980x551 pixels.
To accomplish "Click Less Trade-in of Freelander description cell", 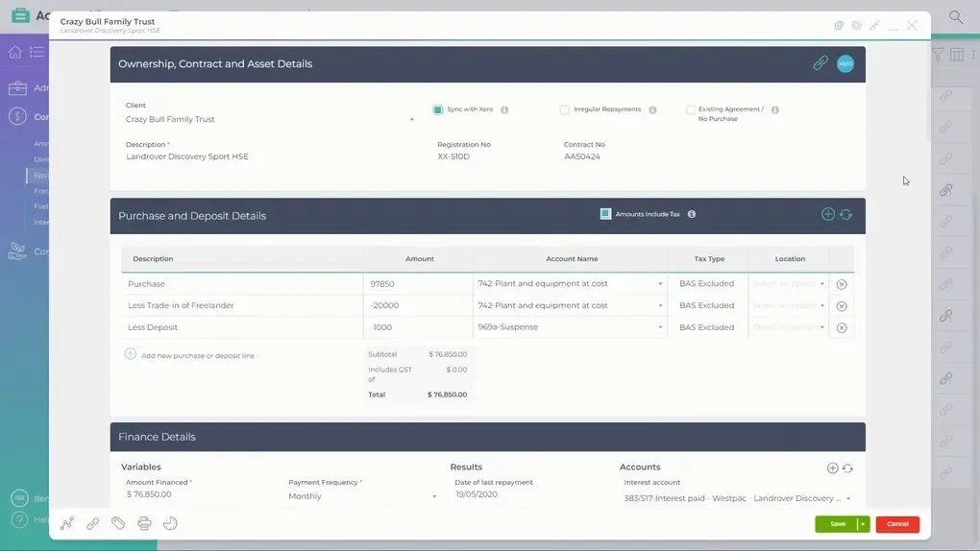I will [x=242, y=305].
